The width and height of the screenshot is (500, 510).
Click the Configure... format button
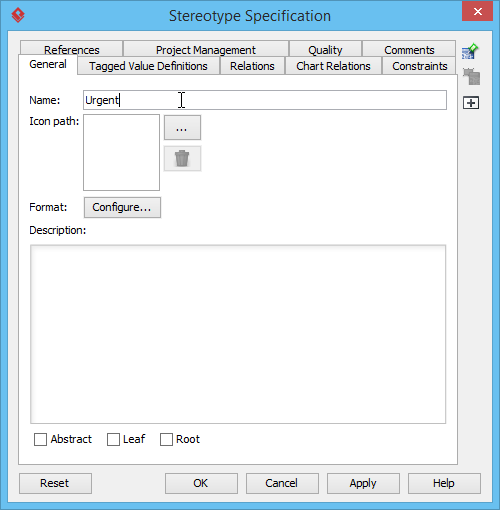(x=122, y=207)
